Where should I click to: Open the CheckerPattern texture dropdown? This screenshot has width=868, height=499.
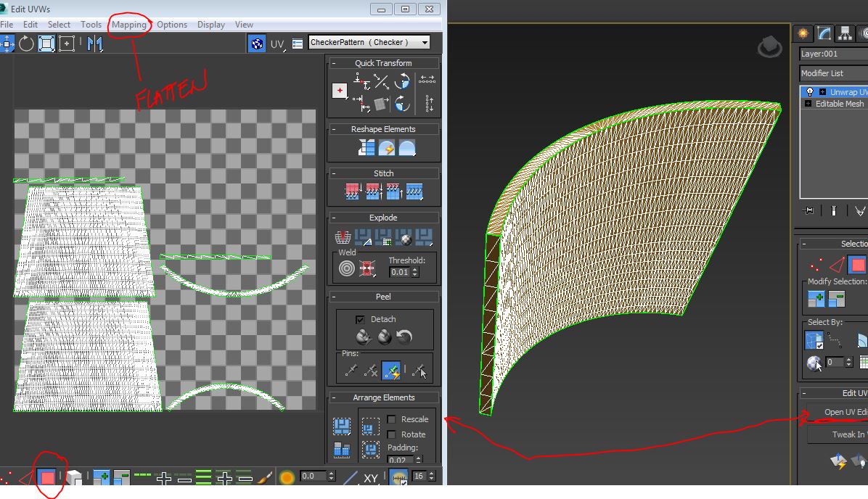(x=425, y=42)
